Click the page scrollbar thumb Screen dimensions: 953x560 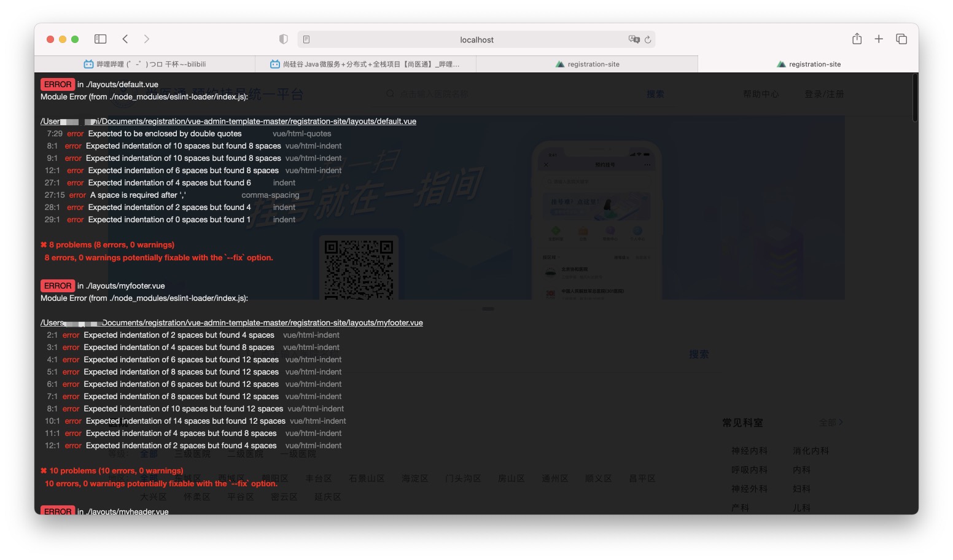915,97
